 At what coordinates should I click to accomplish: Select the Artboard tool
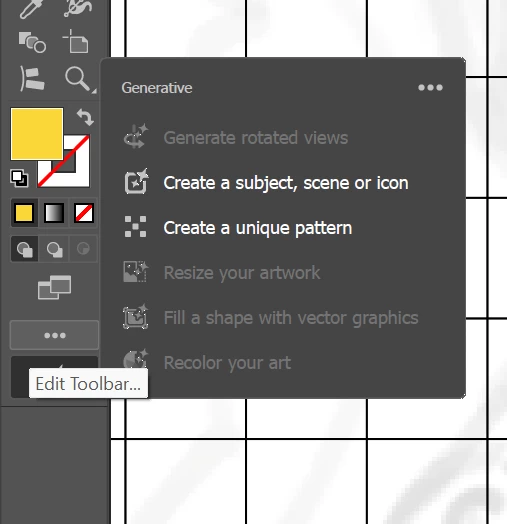pyautogui.click(x=76, y=41)
